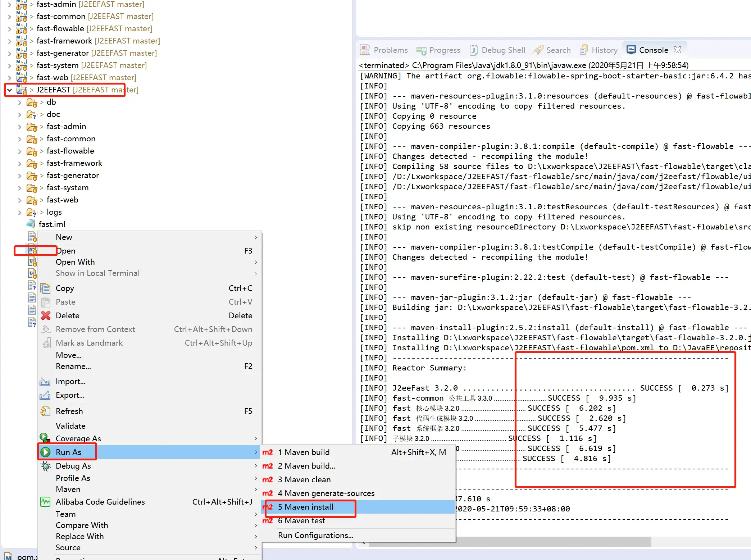Click the Copy menu icon
Viewport: 751px width, 560px height.
click(x=45, y=288)
